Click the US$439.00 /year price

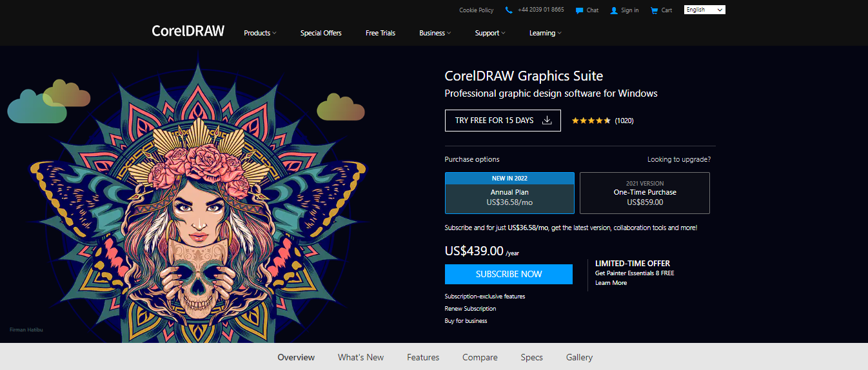click(x=482, y=251)
